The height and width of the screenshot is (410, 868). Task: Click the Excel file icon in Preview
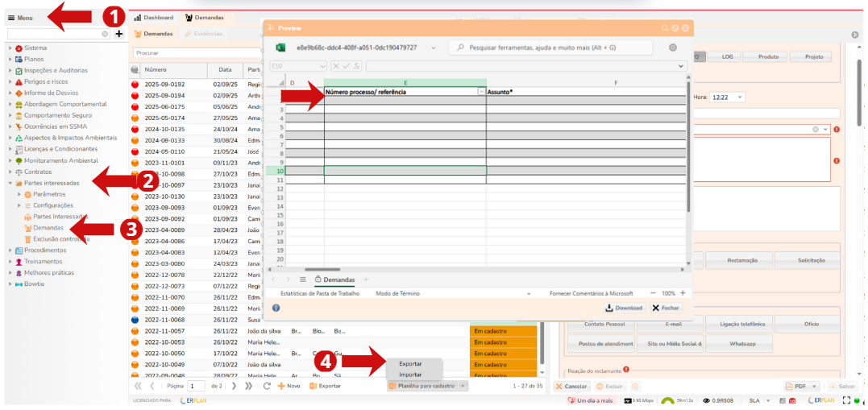(x=281, y=48)
